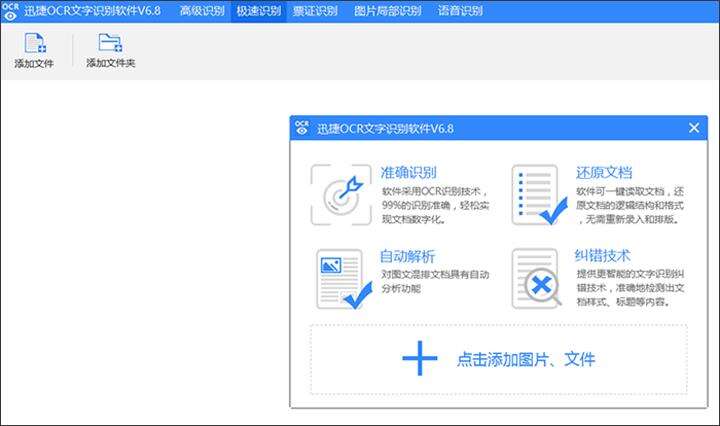Open the 高级识别 tab
Image resolution: width=720 pixels, height=426 pixels.
click(x=202, y=11)
